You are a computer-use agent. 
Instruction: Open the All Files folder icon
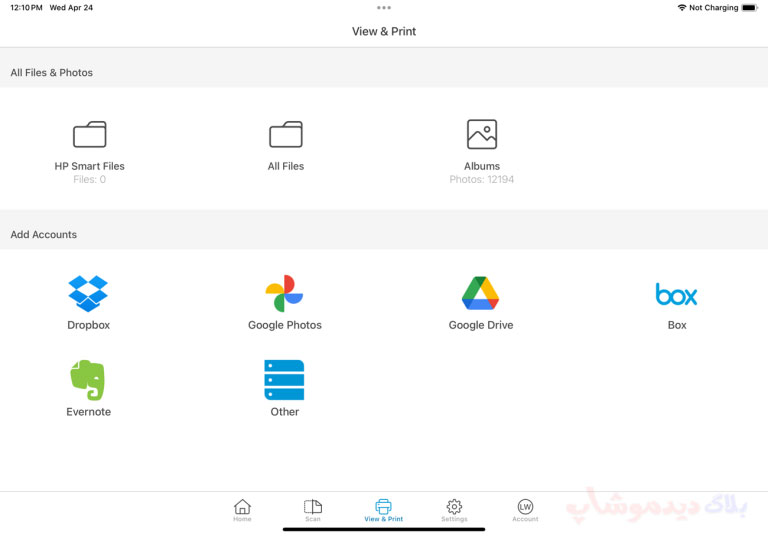tap(286, 134)
